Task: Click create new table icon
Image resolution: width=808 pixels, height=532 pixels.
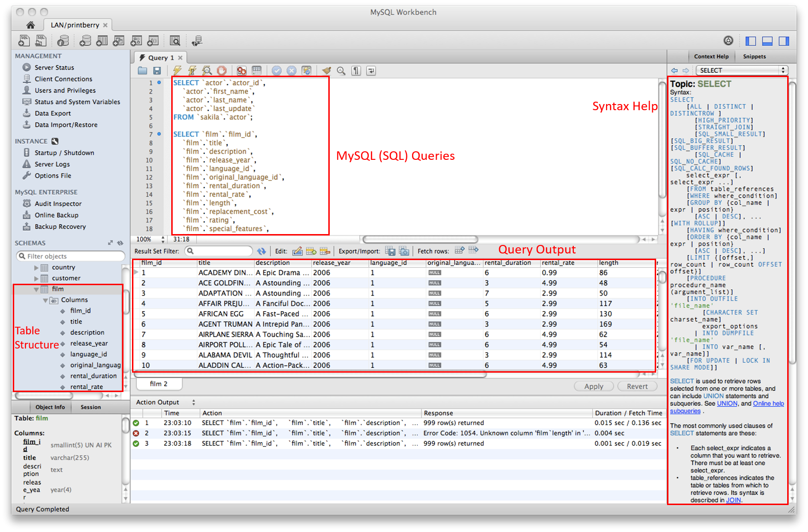Action: [x=102, y=41]
